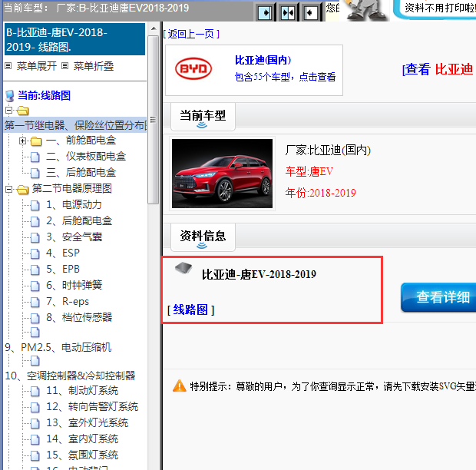Click document icon beside 6、时钟弹簧

[35, 286]
